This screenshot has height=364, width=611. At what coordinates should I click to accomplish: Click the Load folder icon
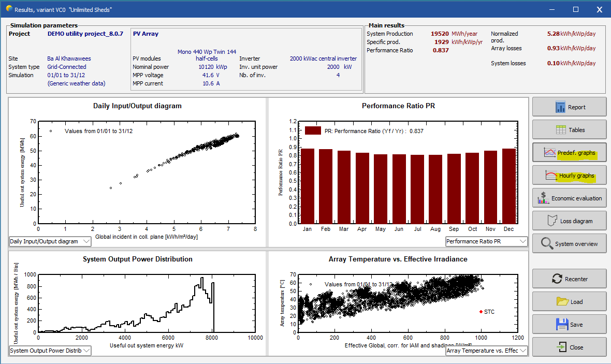point(562,301)
